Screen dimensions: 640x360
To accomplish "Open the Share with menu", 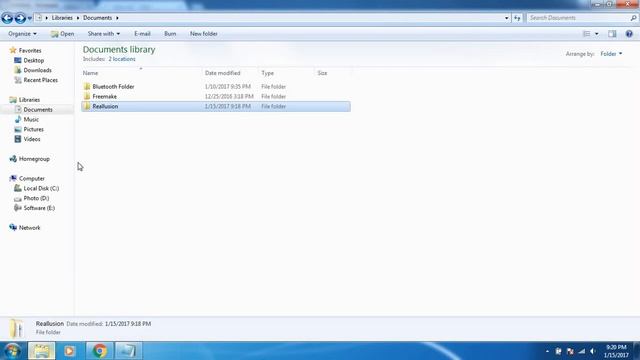I will coord(104,34).
